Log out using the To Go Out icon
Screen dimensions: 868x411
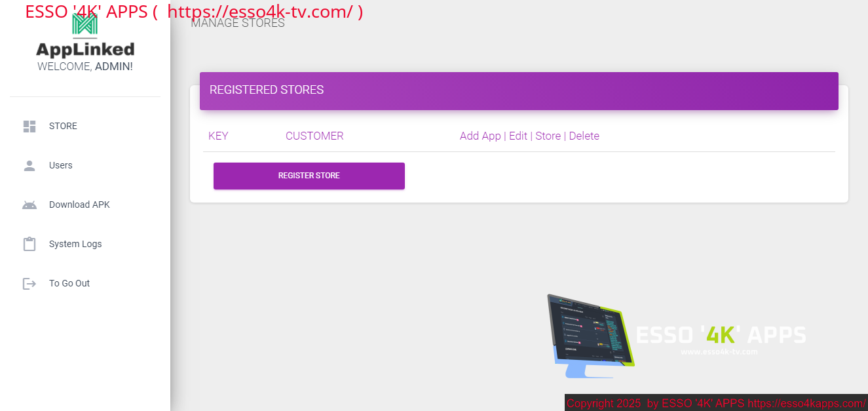[29, 284]
